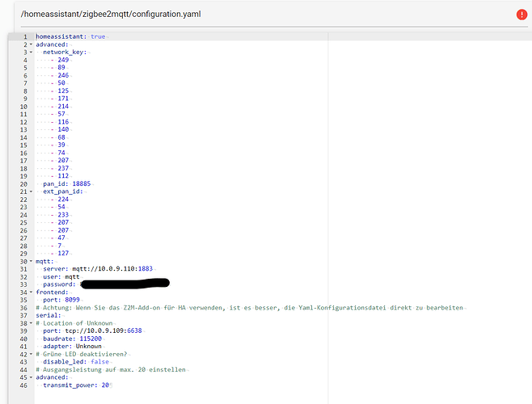Click the second advanced: key on line 45
This screenshot has height=404, width=532.
coord(52,377)
